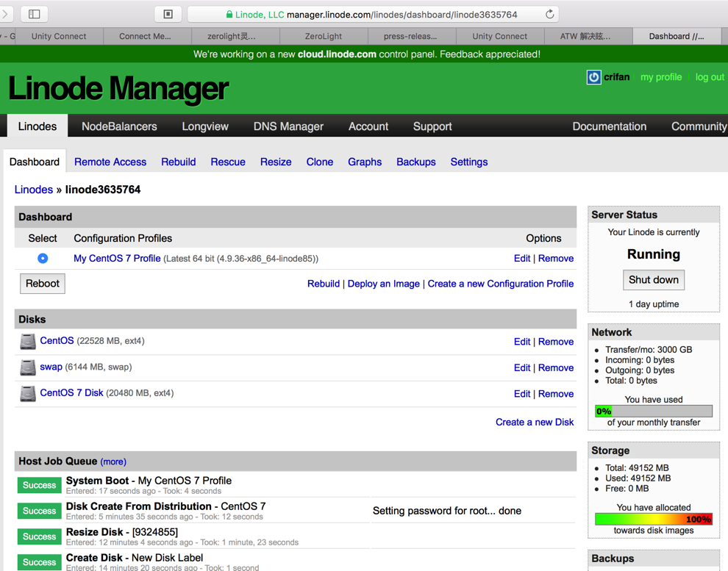Click (more) link in Host Job Queue
Screen dimensions: 728x571
point(113,462)
